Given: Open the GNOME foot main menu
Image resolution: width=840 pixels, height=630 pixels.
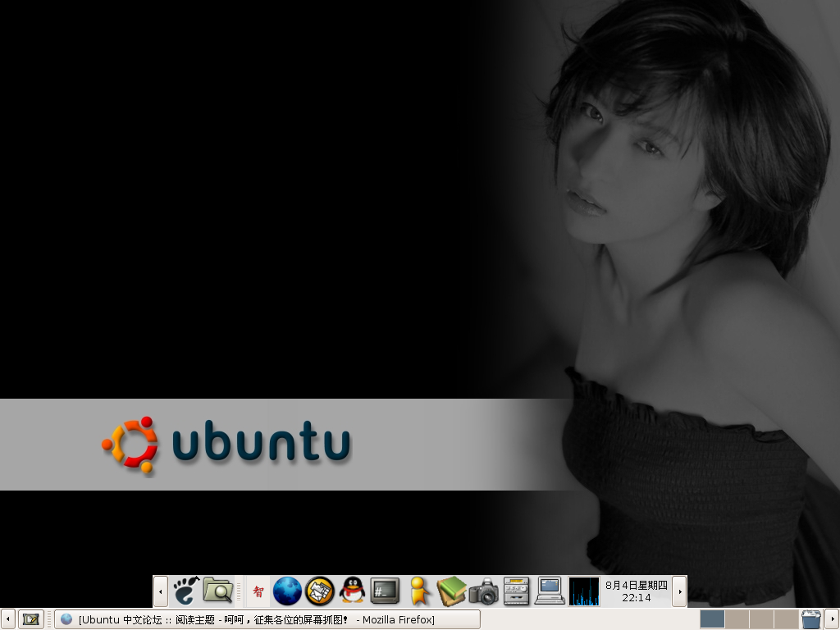Looking at the screenshot, I should (186, 591).
